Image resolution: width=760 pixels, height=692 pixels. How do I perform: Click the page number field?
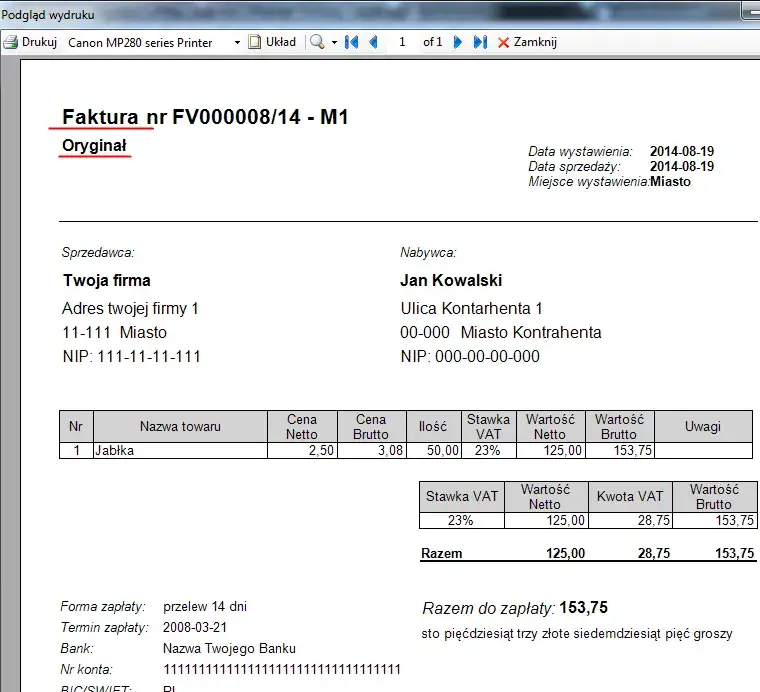click(402, 43)
